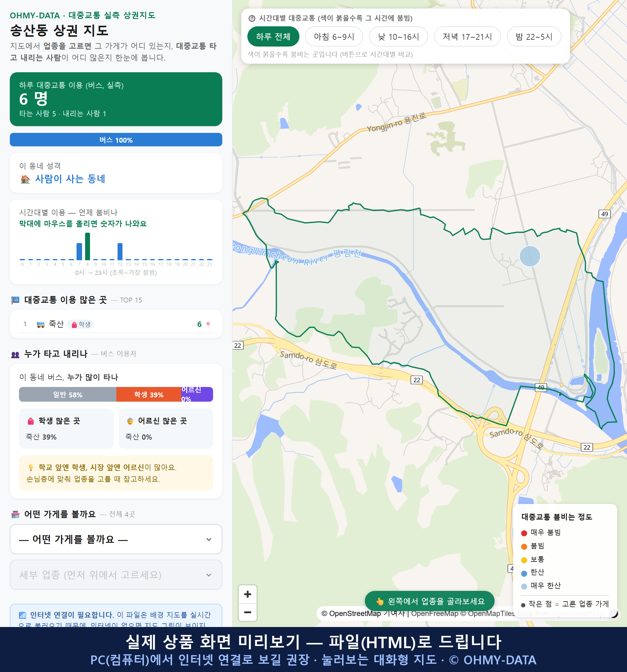Click the green 6 명 daily usage card
The image size is (627, 672).
[116, 99]
